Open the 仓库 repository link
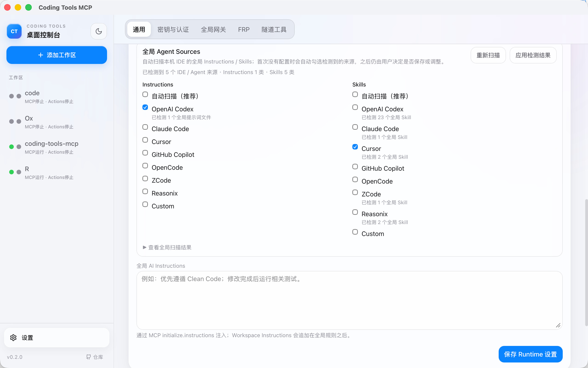 tap(95, 357)
